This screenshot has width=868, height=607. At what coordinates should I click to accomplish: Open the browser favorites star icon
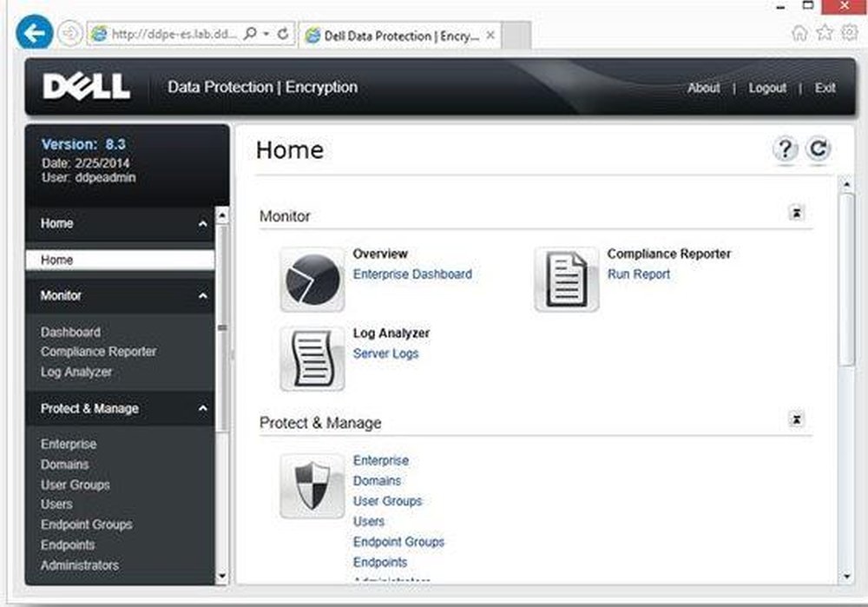point(825,33)
